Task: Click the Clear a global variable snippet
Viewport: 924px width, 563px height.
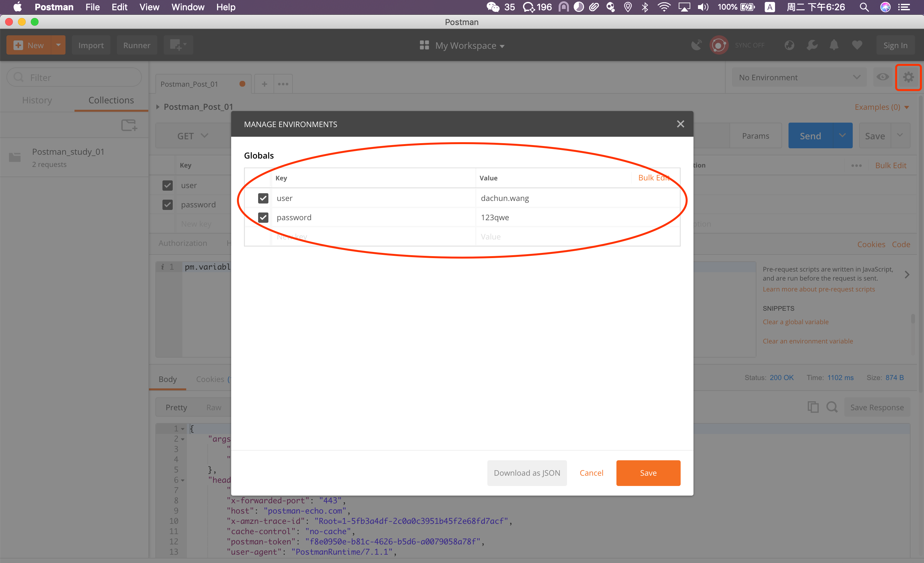Action: (795, 322)
